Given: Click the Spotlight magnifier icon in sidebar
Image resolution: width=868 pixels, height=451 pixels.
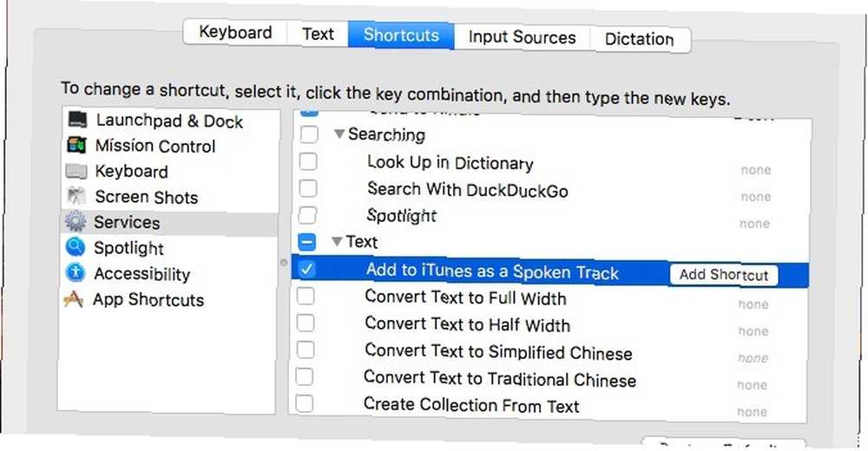Looking at the screenshot, I should click(x=76, y=247).
